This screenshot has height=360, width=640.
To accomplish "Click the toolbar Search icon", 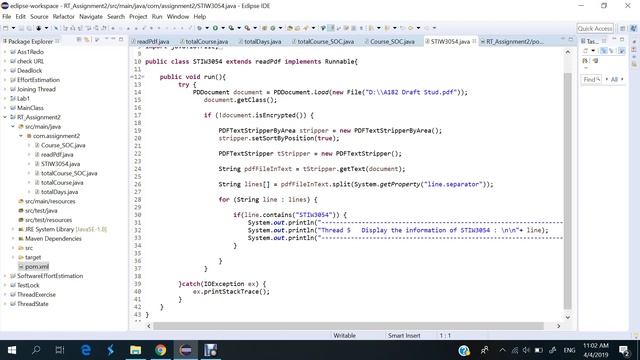I will pos(306,28).
